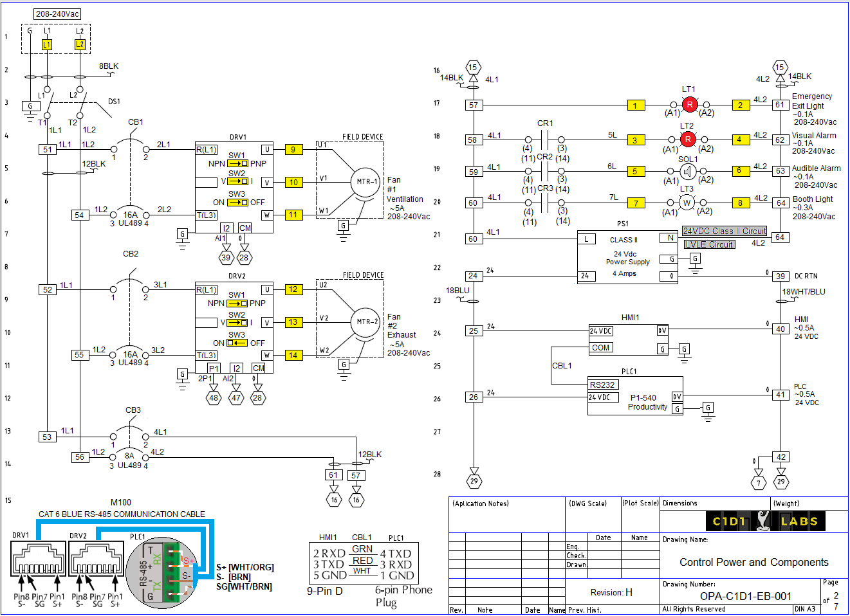Click the red LT1 Emergency Exit Light lamp
The image size is (850, 616).
tap(689, 104)
